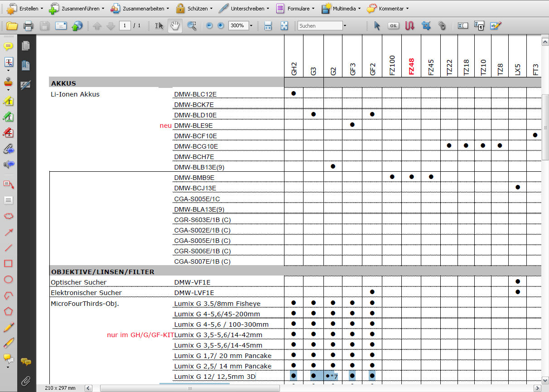The width and height of the screenshot is (549, 392).
Task: Click the page number field
Action: click(125, 26)
